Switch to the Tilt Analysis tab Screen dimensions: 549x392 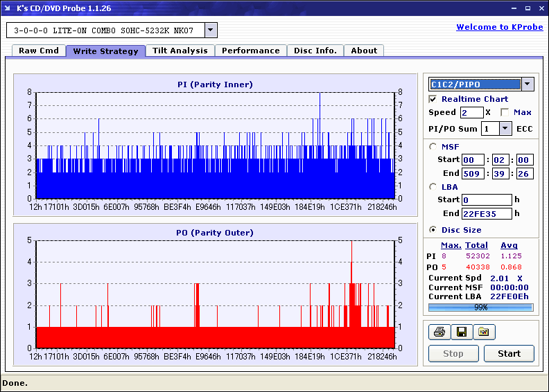click(x=180, y=51)
